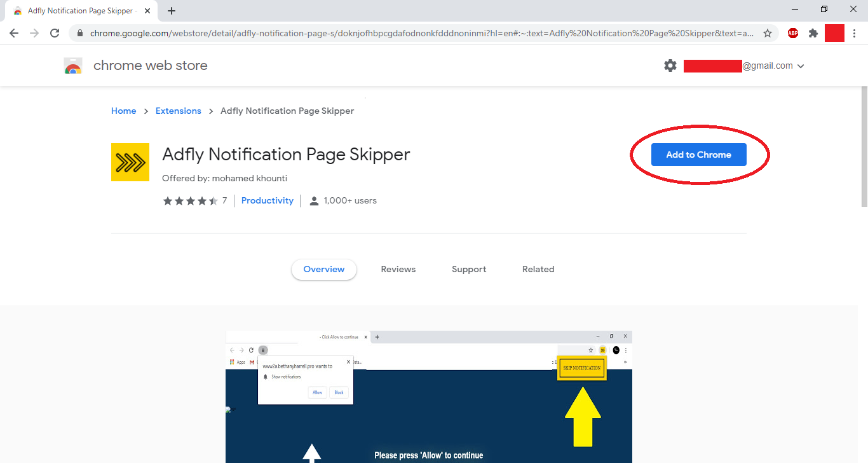Click the Add to Chrome button
This screenshot has width=868, height=463.
[698, 155]
